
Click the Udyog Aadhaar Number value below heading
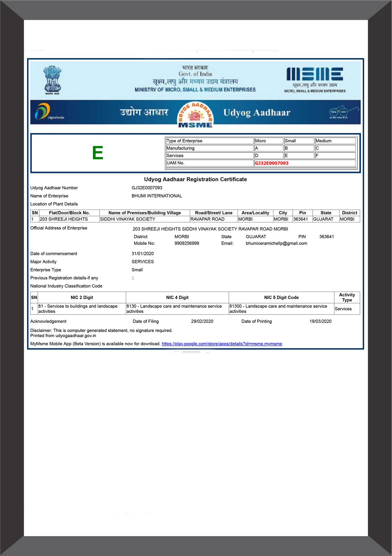[147, 188]
